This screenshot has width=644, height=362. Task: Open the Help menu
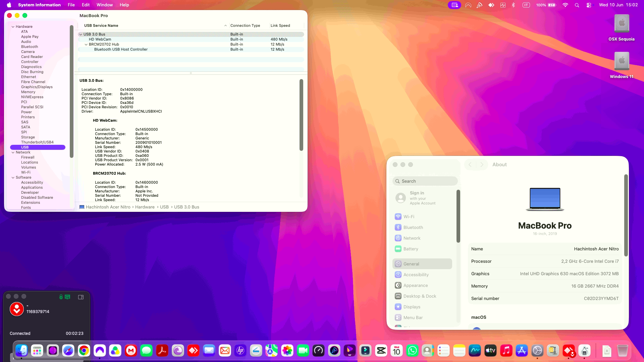coord(124,5)
